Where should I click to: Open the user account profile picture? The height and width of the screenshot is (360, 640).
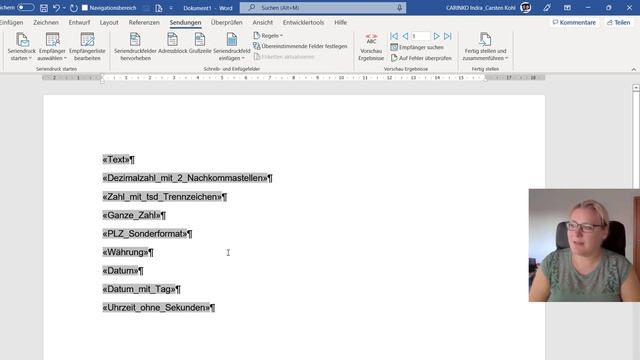click(x=526, y=7)
